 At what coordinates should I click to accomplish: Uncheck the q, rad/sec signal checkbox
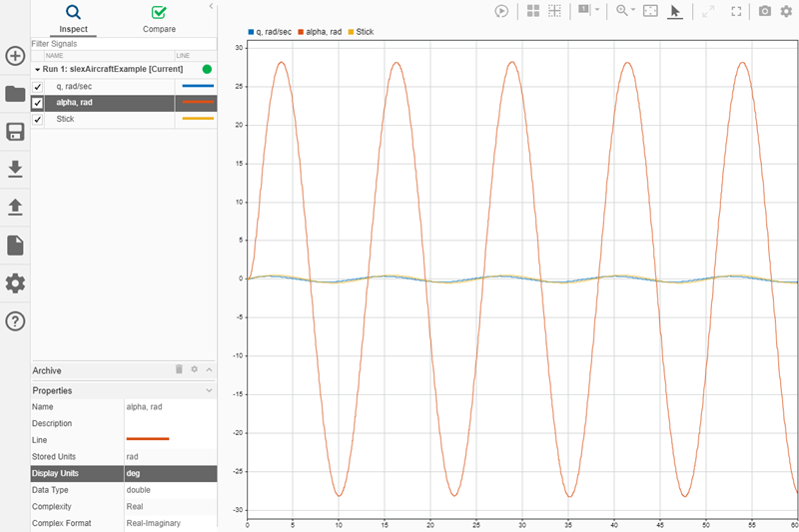[x=37, y=87]
